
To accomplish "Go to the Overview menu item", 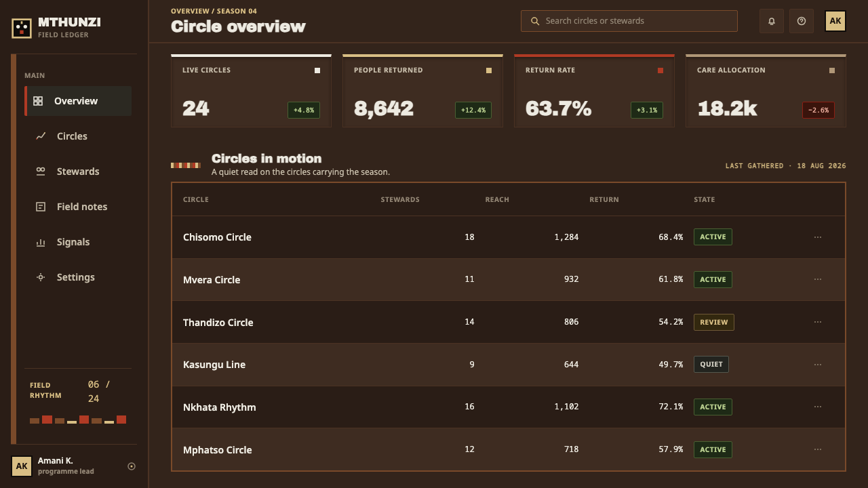I will (78, 101).
